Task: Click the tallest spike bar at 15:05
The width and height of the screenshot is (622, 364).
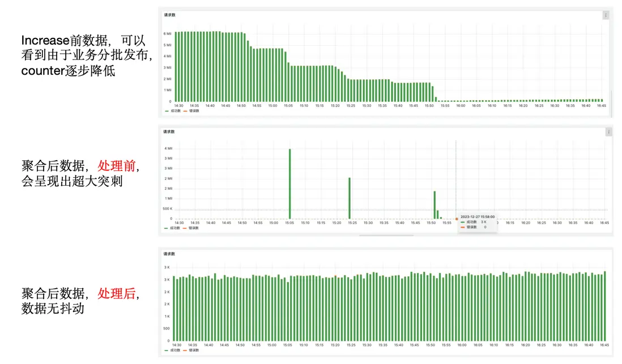Action: pyautogui.click(x=289, y=184)
